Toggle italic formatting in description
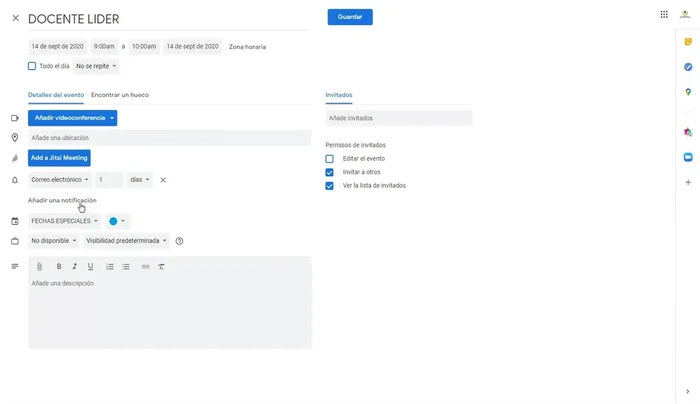Image resolution: width=700 pixels, height=404 pixels. (75, 267)
